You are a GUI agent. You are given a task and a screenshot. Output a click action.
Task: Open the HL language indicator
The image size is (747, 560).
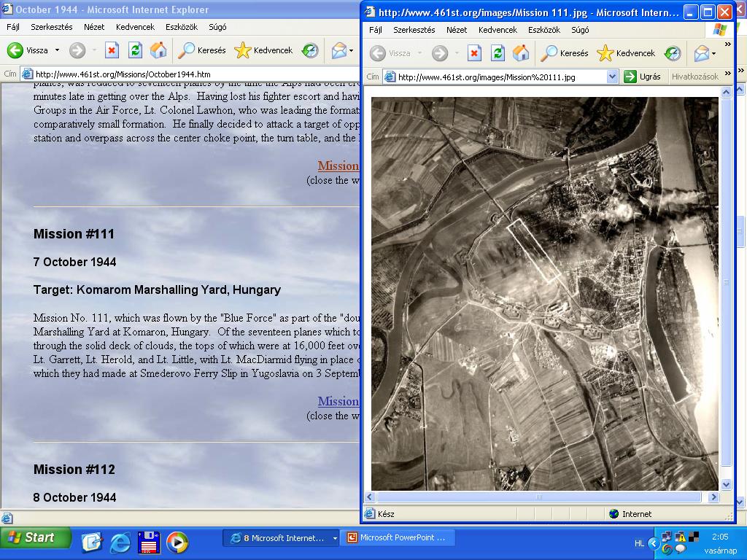coord(639,543)
